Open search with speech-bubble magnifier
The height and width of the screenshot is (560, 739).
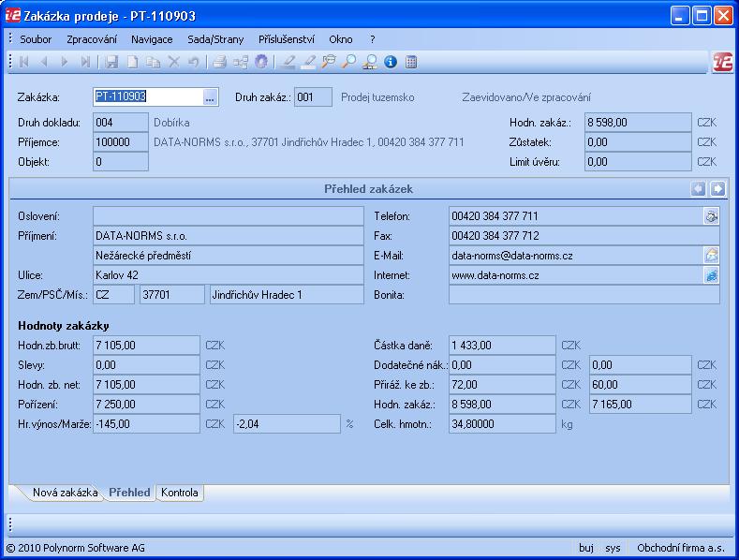(x=329, y=62)
